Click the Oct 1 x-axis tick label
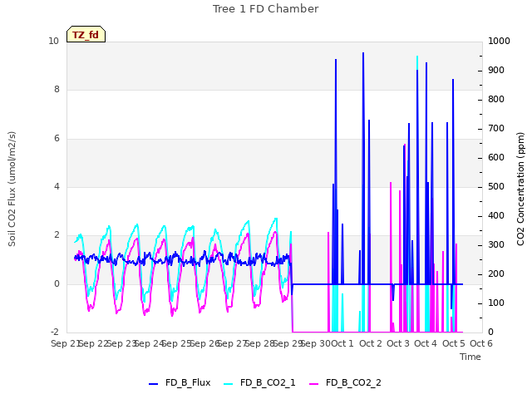The width and height of the screenshot is (532, 399). click(x=342, y=343)
